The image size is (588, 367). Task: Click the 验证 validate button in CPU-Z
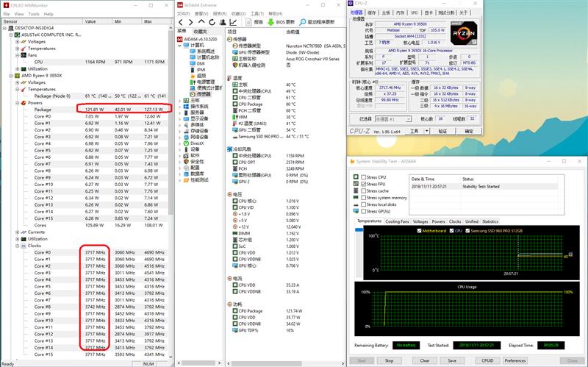point(442,131)
